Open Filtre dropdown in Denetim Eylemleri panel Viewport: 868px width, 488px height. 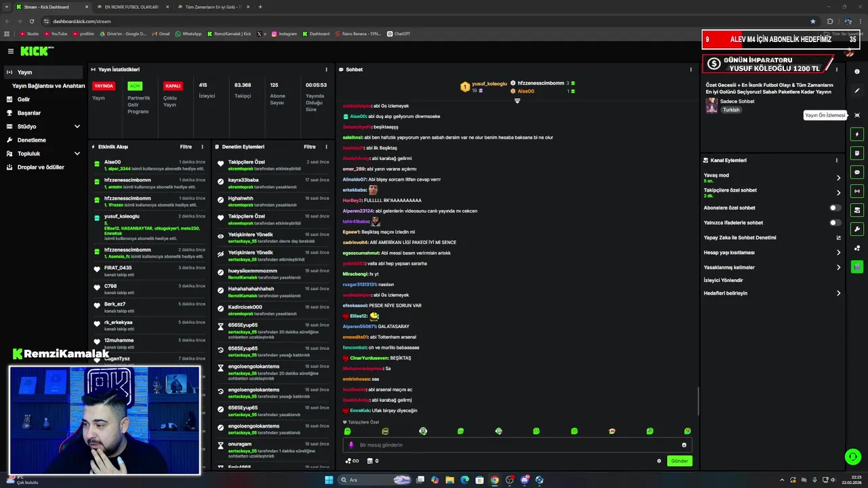click(310, 146)
